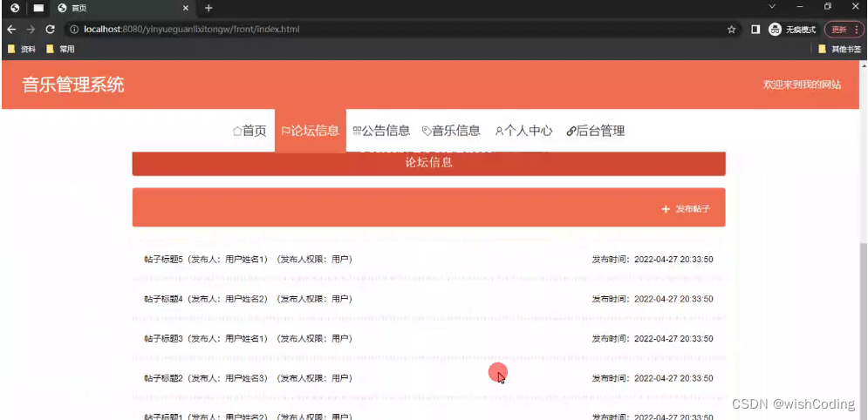
Task: Click the 发布帖子 button
Action: click(x=686, y=209)
